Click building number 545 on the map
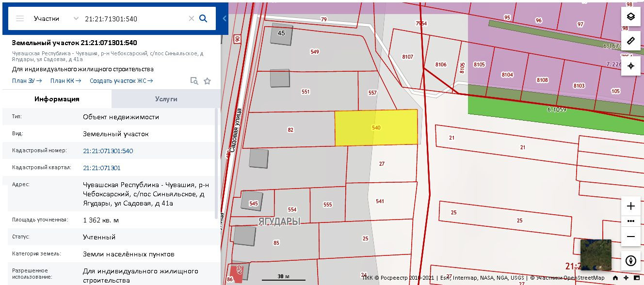This screenshot has width=644, height=285. tap(253, 204)
